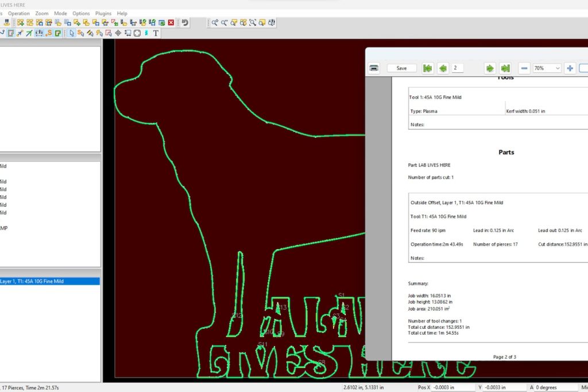Open the Operation menu
Screen dimensions: 588x392
18,13
